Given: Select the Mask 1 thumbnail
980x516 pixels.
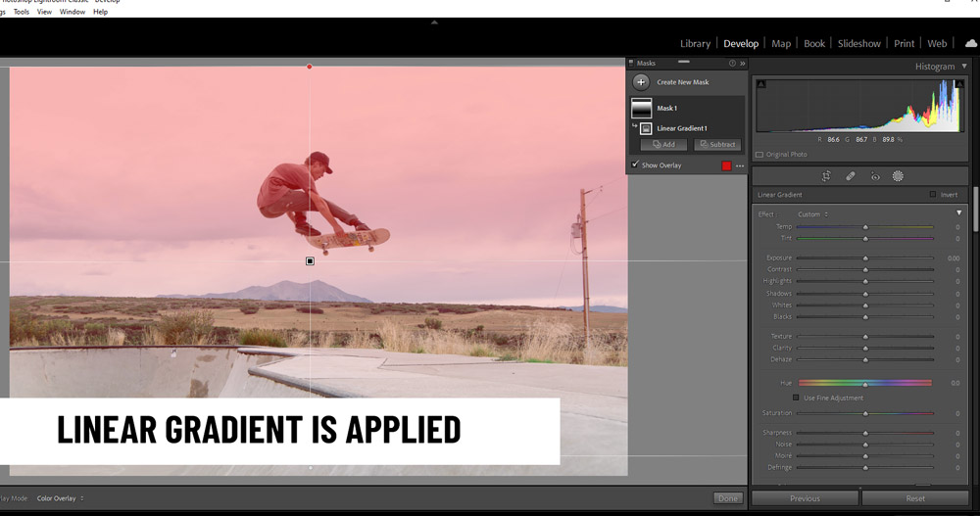Looking at the screenshot, I should tap(641, 108).
